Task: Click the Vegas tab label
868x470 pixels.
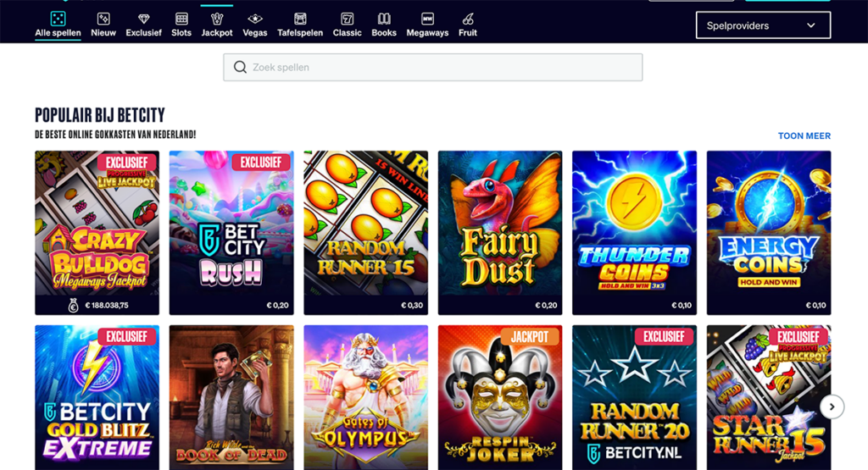Action: (x=254, y=33)
